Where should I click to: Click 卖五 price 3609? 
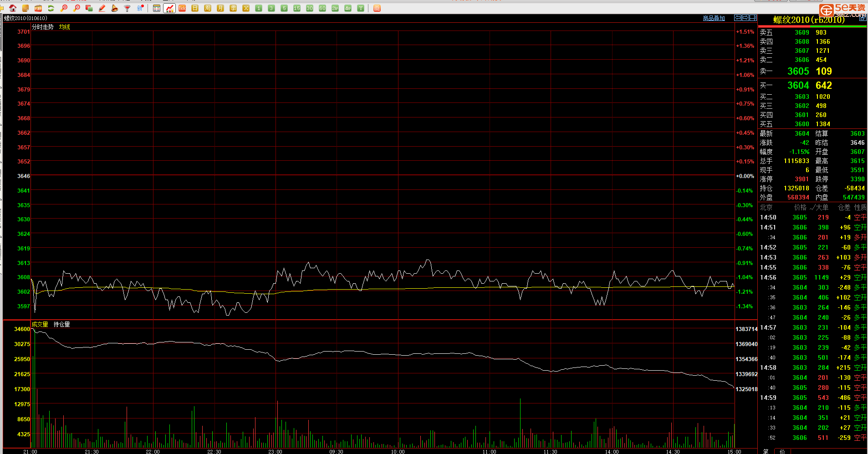tap(802, 32)
